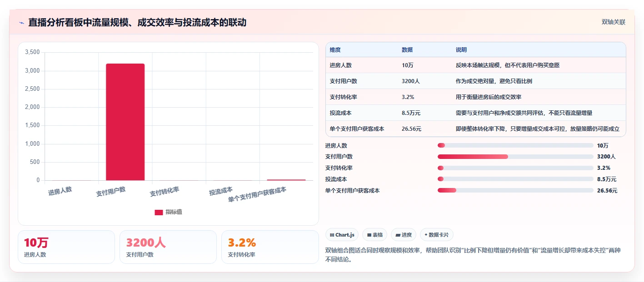Click the 26.56元 table cell
This screenshot has height=282, width=644.
point(412,129)
